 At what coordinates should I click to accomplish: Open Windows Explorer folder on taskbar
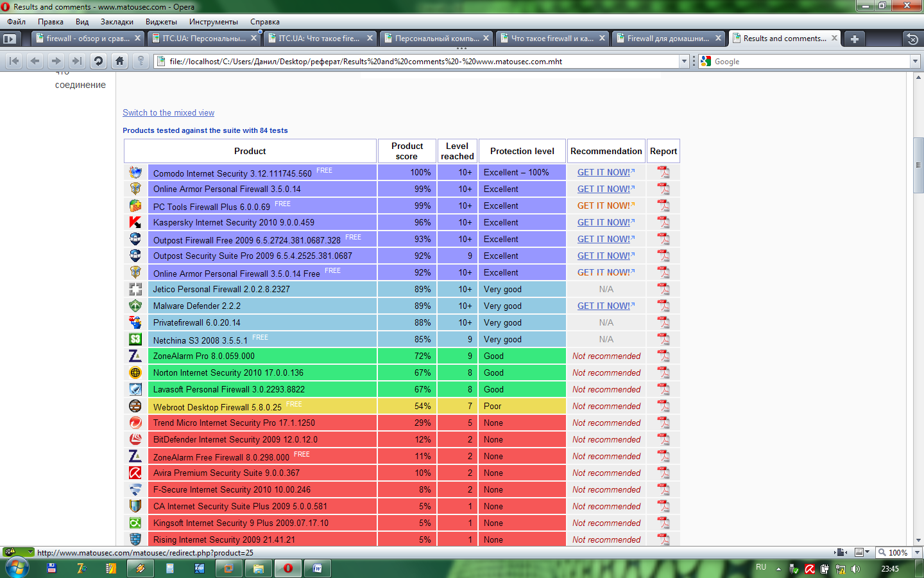(259, 568)
